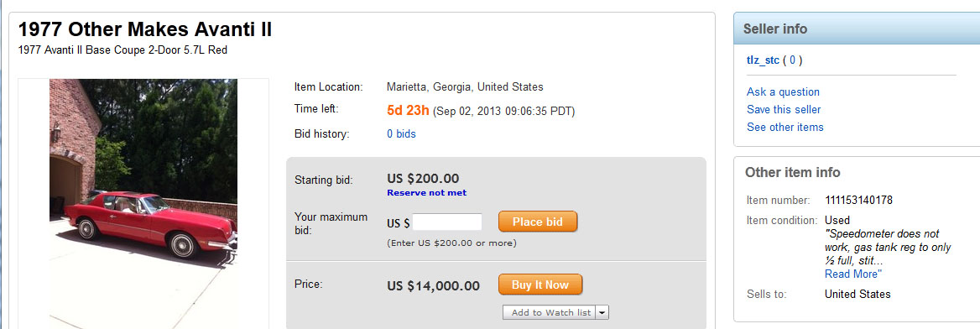Image resolution: width=980 pixels, height=329 pixels.
Task: Click Ask a question link
Action: tap(783, 92)
